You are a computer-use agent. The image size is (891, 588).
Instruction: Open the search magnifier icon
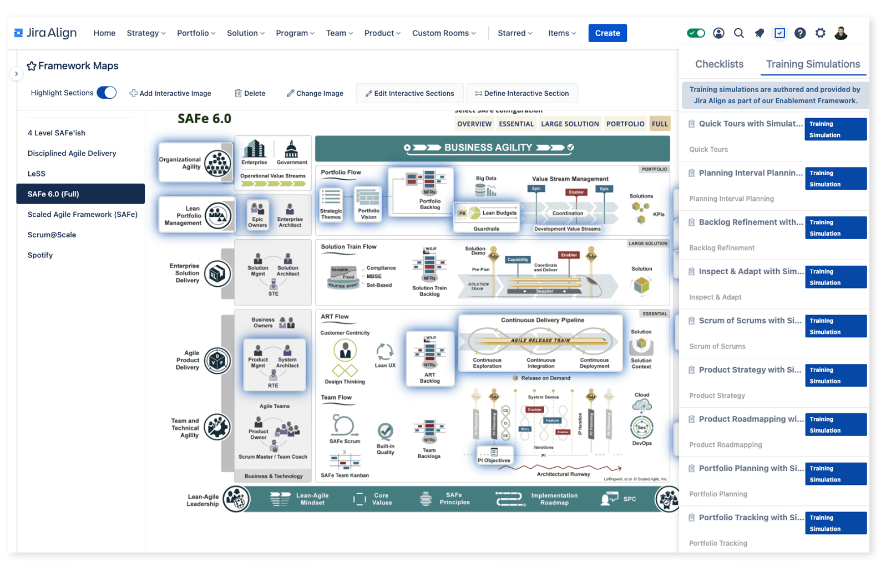coord(738,33)
